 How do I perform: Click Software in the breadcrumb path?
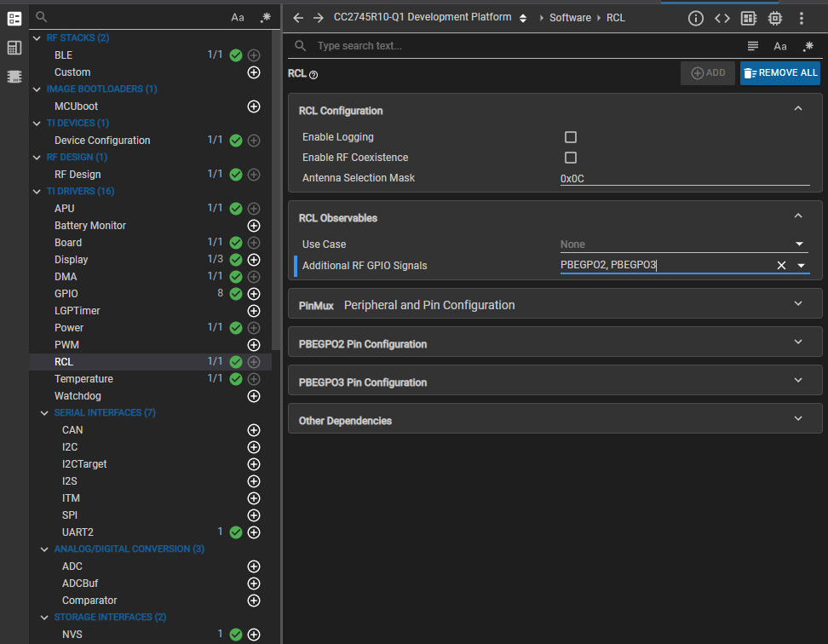pos(570,18)
